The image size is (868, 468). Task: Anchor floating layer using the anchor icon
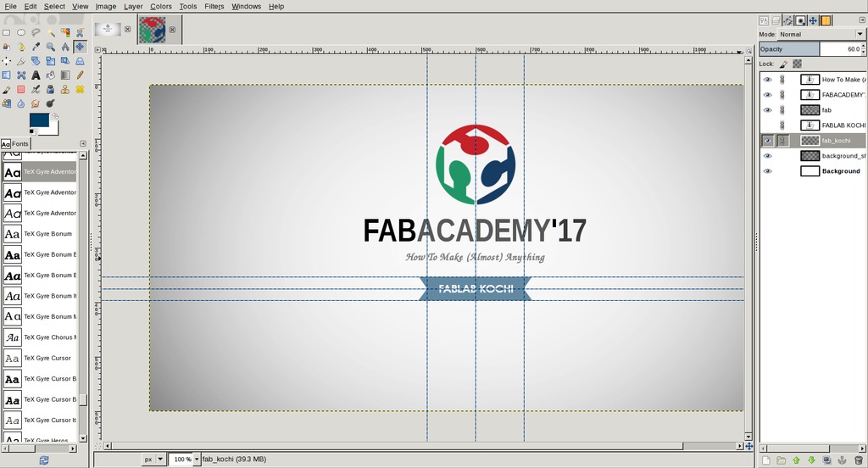pyautogui.click(x=843, y=460)
